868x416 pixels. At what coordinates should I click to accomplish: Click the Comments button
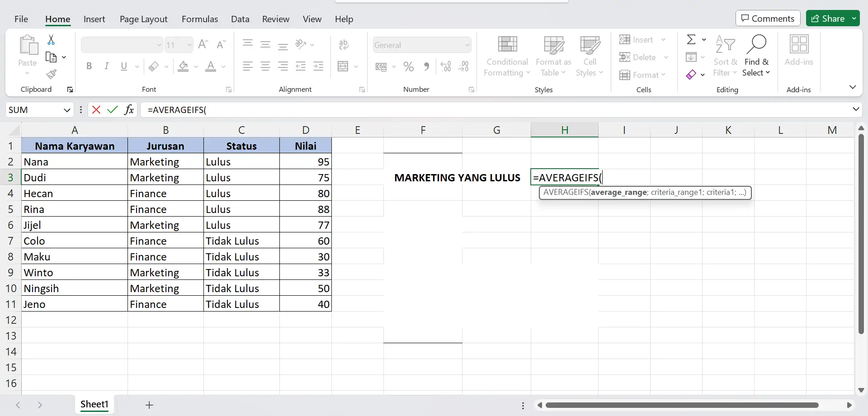pyautogui.click(x=768, y=19)
